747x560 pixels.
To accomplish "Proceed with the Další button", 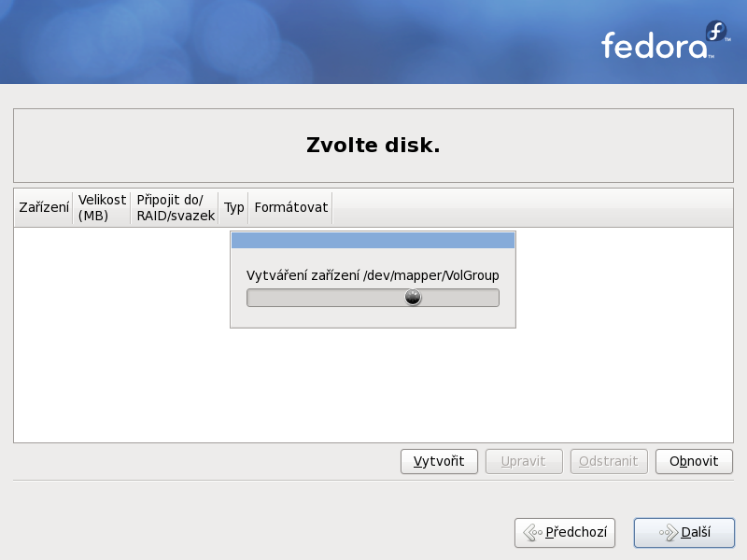I will [x=684, y=532].
